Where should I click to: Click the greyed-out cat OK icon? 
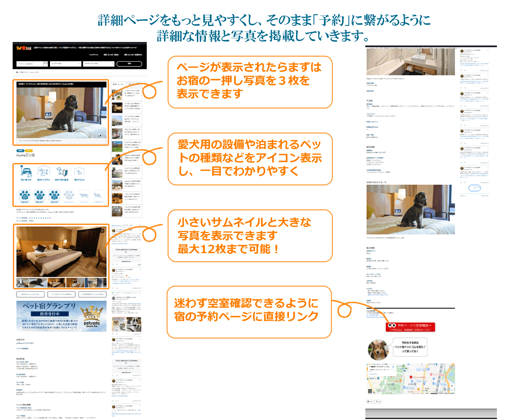[84, 195]
